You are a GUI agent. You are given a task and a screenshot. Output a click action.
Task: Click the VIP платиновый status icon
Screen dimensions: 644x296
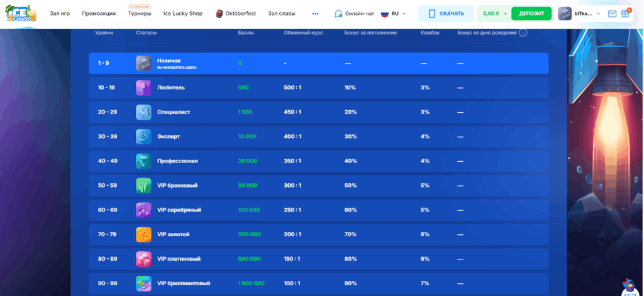(x=143, y=259)
